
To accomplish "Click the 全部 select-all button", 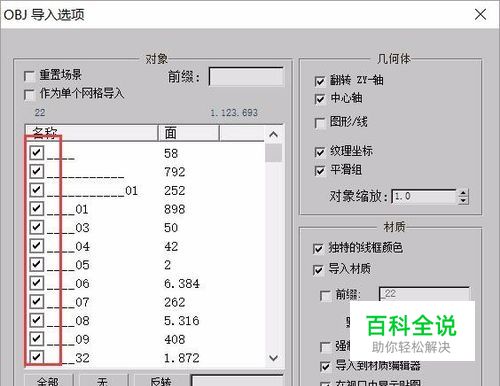I will (48, 380).
